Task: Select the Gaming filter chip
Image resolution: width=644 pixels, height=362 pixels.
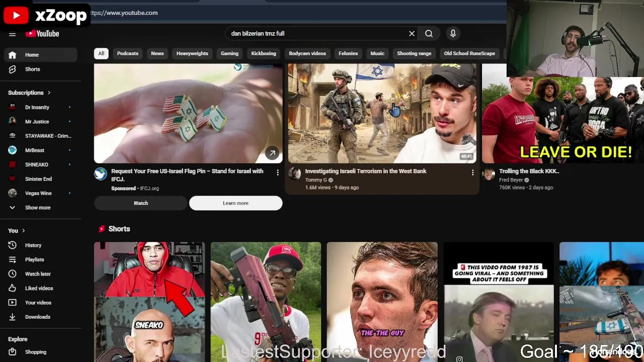Action: [x=229, y=53]
